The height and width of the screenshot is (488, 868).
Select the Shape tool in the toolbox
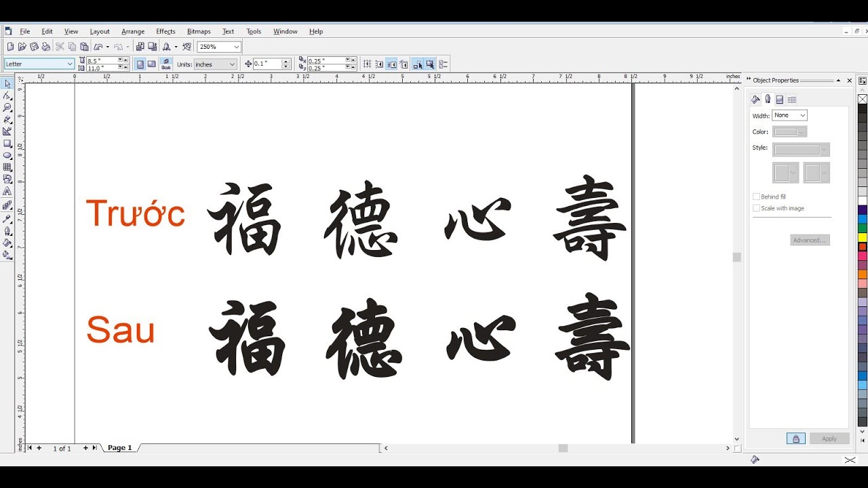(7, 96)
